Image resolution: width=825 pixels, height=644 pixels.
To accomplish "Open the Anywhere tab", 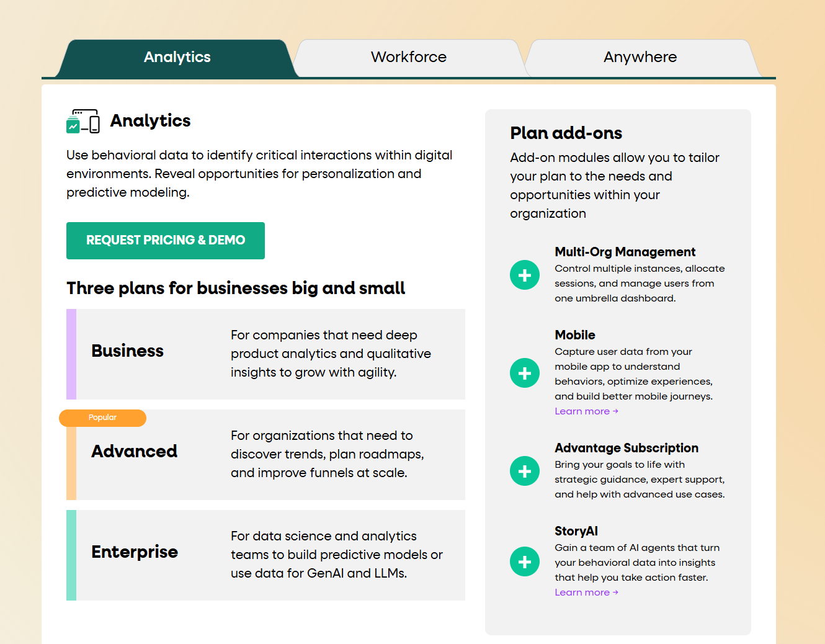I will coord(640,57).
